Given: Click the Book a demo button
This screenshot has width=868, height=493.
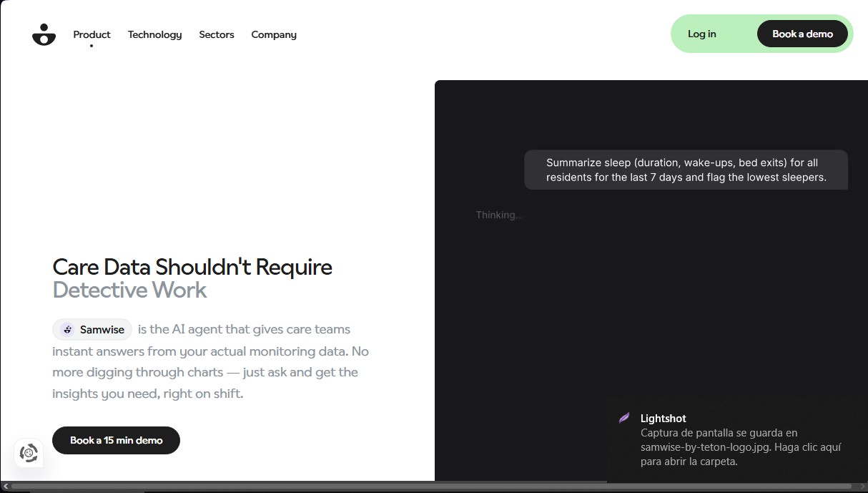Looking at the screenshot, I should tap(802, 34).
